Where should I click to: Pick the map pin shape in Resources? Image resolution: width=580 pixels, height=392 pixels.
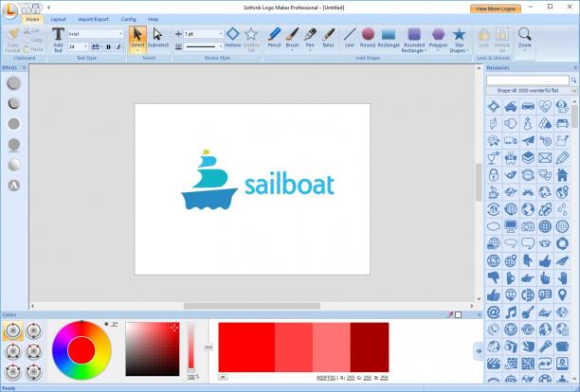tap(562, 294)
